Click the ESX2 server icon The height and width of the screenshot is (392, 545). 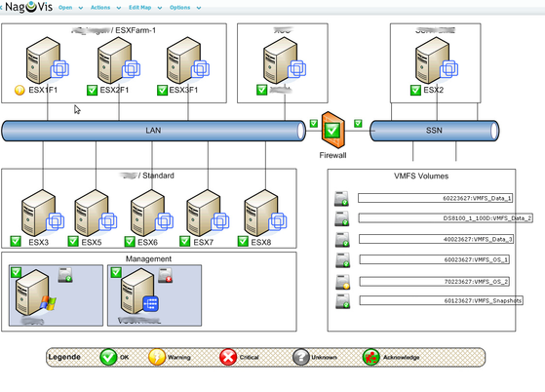[437, 60]
